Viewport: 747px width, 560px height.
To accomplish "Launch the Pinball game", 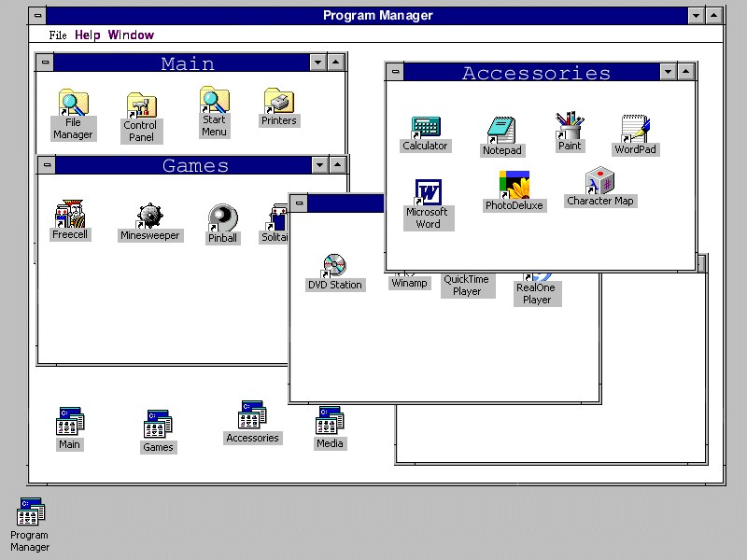I will click(x=222, y=224).
